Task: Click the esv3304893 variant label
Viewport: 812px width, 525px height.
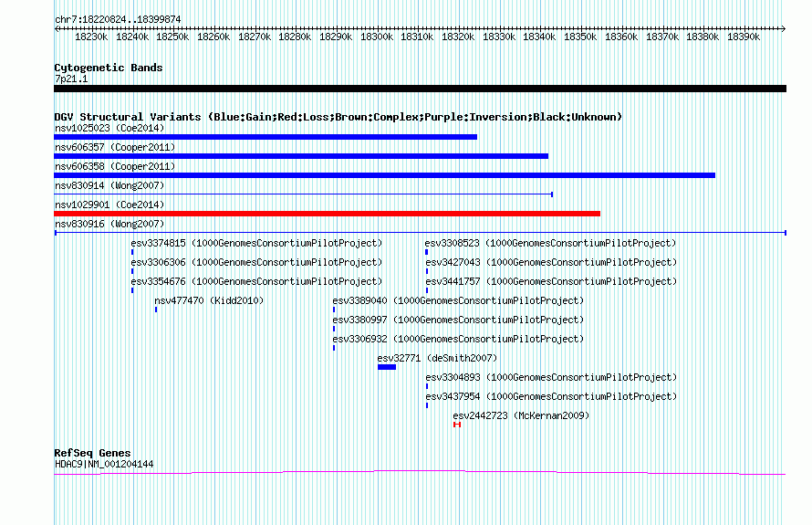Action: coord(551,377)
